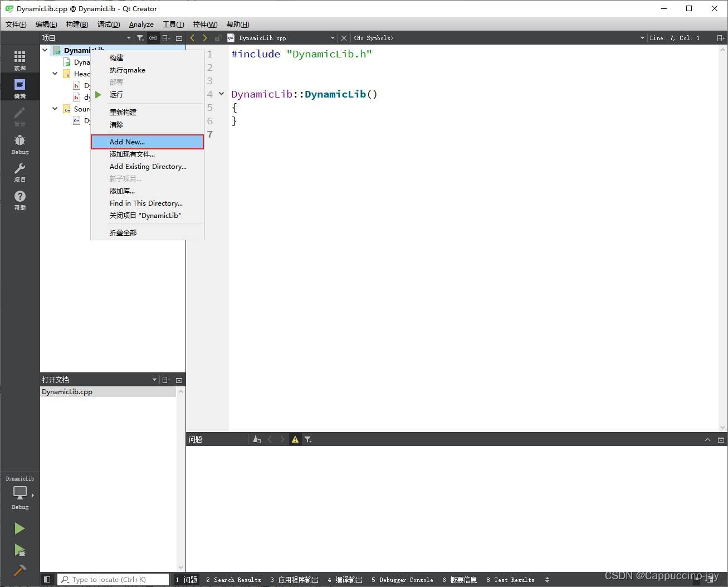
Task: Select 运行 in the context menu
Action: point(148,94)
